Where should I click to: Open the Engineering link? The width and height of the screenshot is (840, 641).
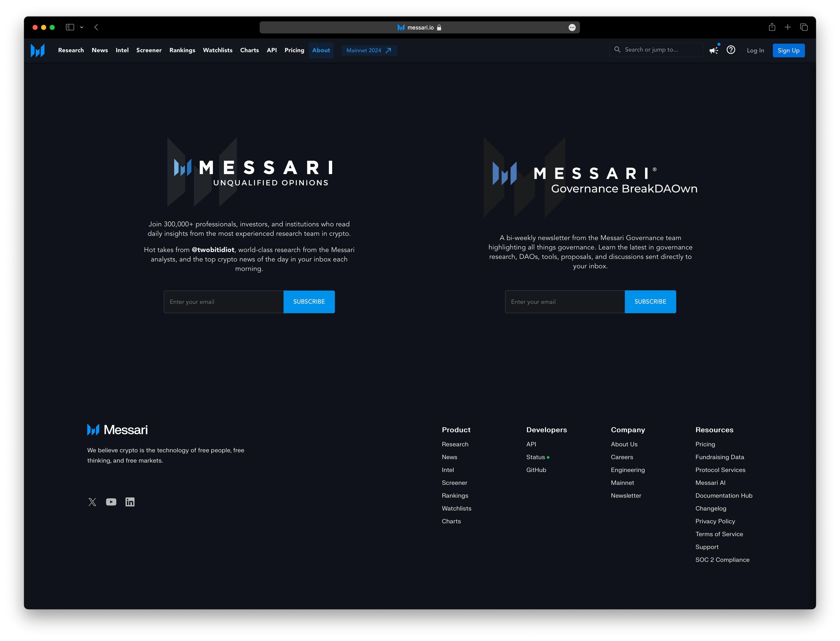[x=628, y=470]
